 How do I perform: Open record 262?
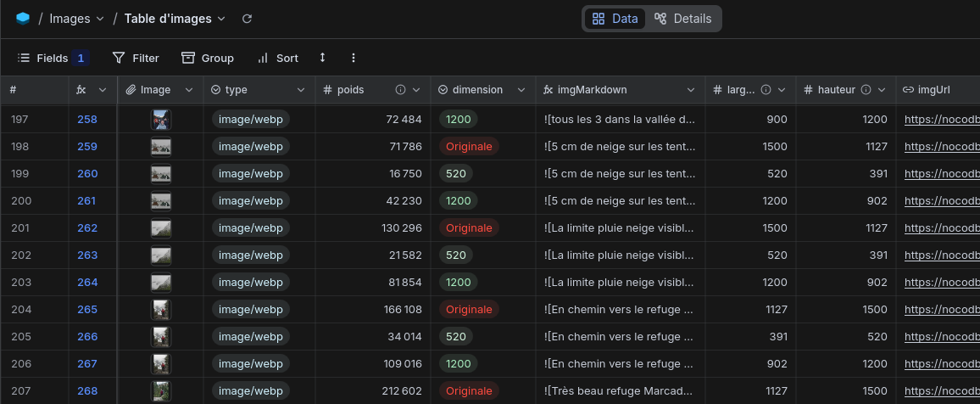(87, 228)
